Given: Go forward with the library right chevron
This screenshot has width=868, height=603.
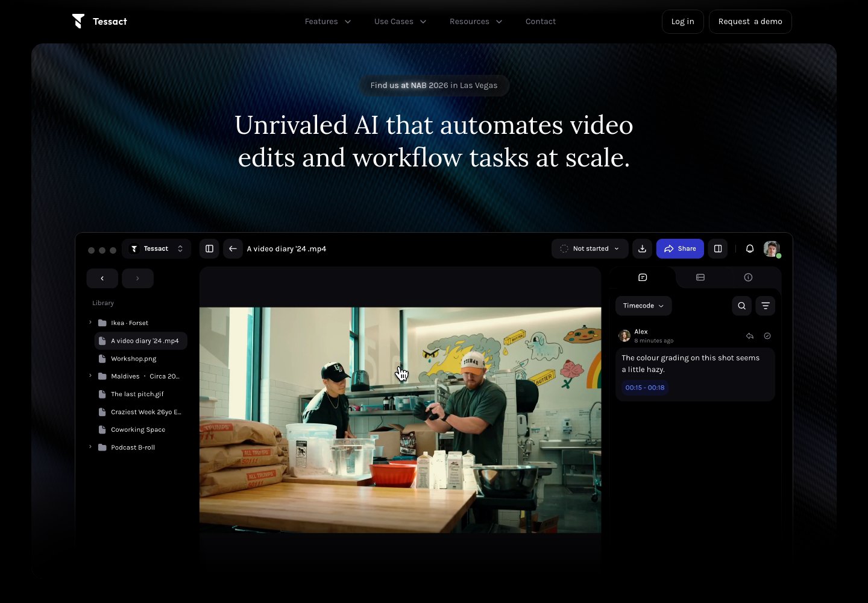Looking at the screenshot, I should [137, 279].
